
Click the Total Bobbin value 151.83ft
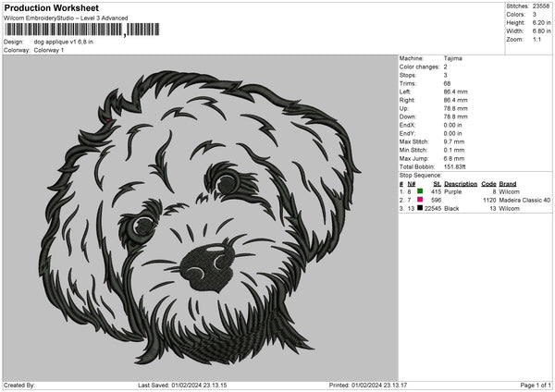click(x=455, y=166)
